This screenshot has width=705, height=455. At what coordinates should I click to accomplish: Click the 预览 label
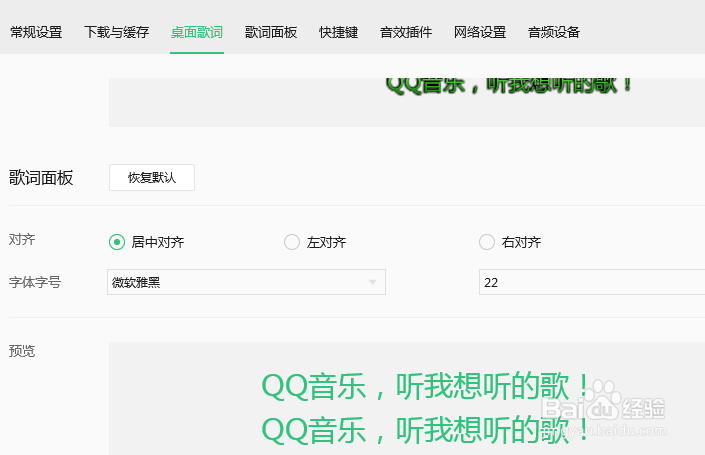pos(22,351)
